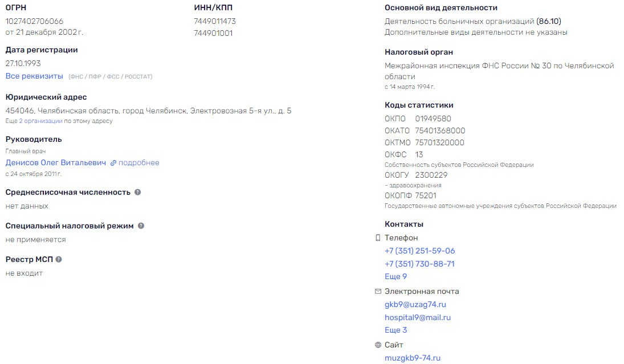Screen dimensions: 624x364
Task: Click the chain link icon before подробнее
Action: pyautogui.click(x=113, y=163)
